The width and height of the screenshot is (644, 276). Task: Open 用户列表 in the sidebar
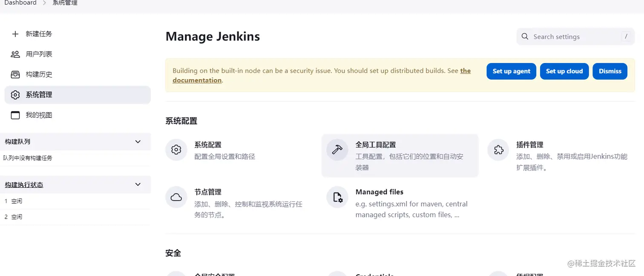[78, 54]
